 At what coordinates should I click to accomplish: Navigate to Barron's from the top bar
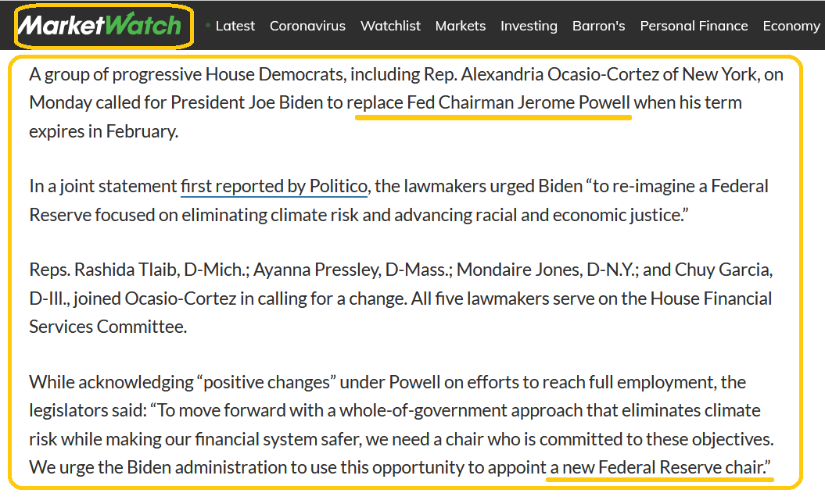598,26
